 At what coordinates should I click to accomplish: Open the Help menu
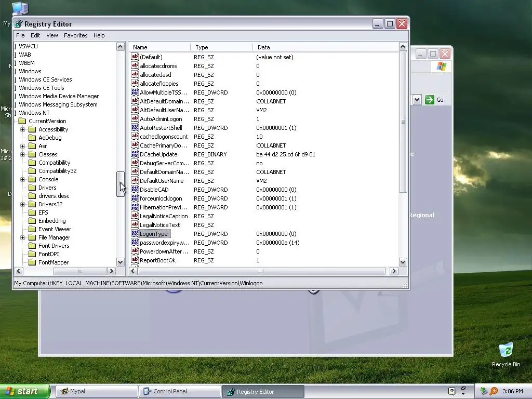coord(99,35)
